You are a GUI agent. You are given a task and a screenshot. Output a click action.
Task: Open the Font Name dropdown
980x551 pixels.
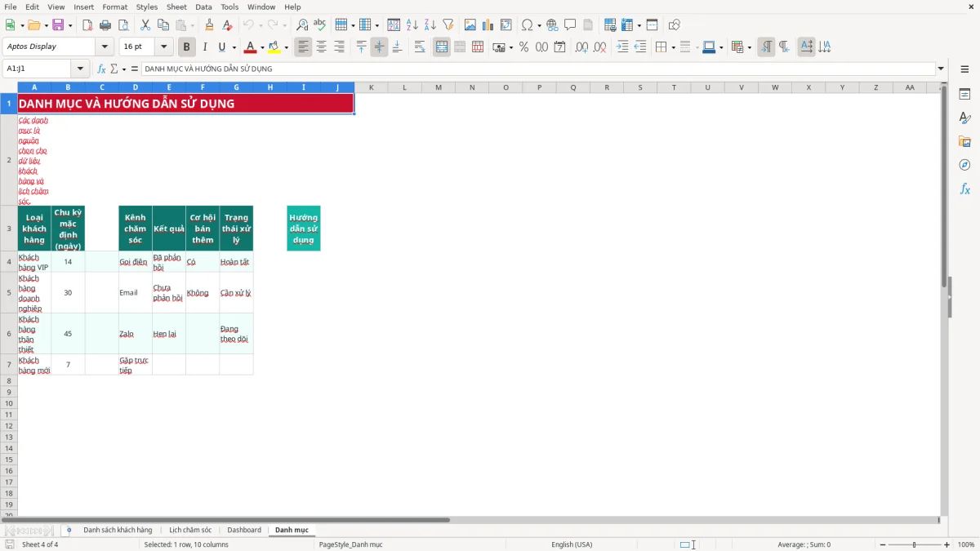tap(105, 47)
